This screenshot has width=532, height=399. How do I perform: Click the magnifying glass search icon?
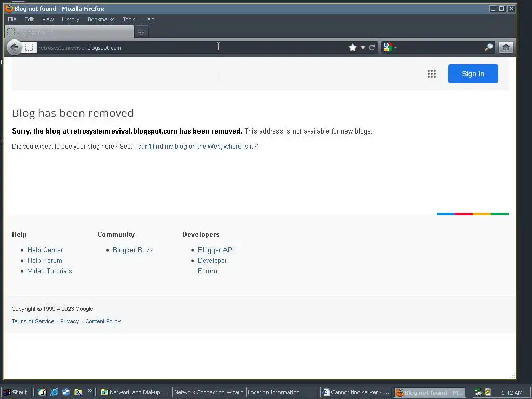488,47
